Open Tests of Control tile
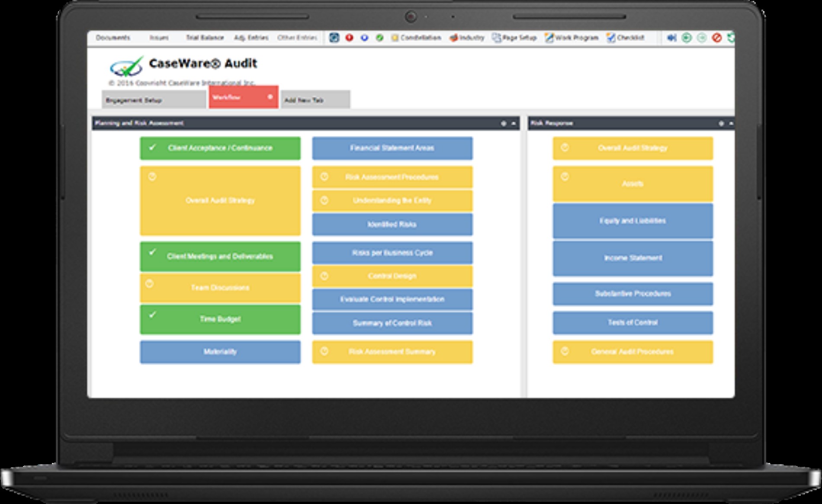 click(x=633, y=323)
